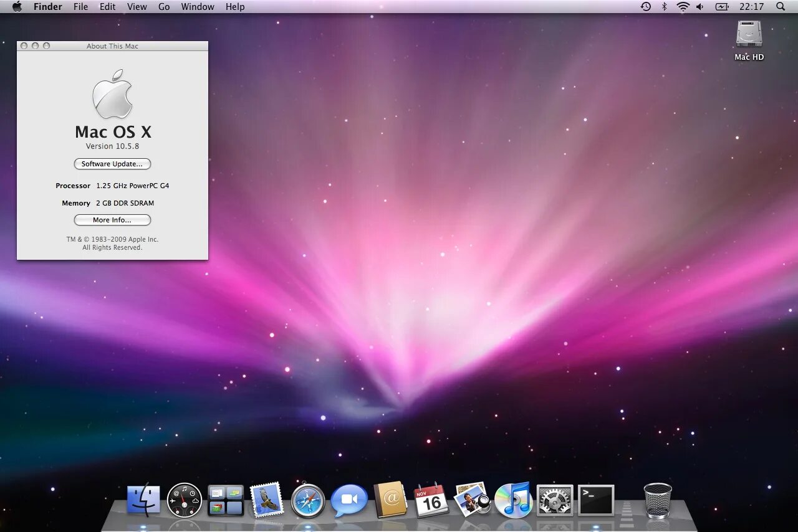Image resolution: width=798 pixels, height=532 pixels.
Task: Open the Wi-Fi AirPort menu
Action: [683, 6]
